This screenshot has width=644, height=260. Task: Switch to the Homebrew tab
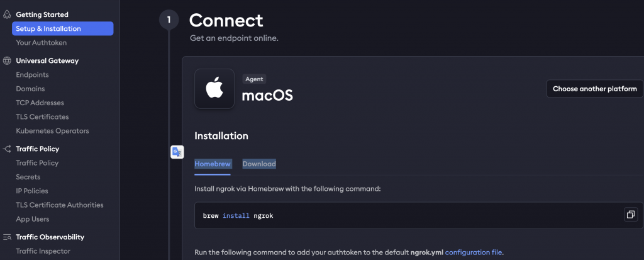click(213, 164)
